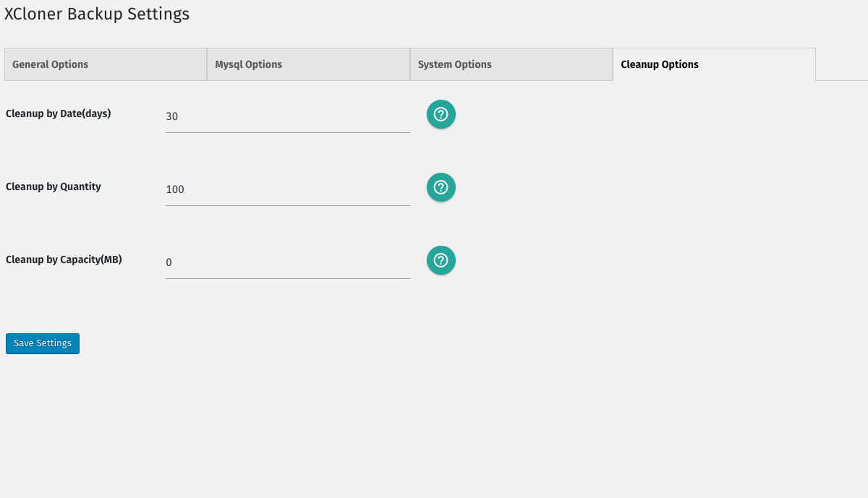
Task: Switch to the System Options tab
Action: (511, 64)
